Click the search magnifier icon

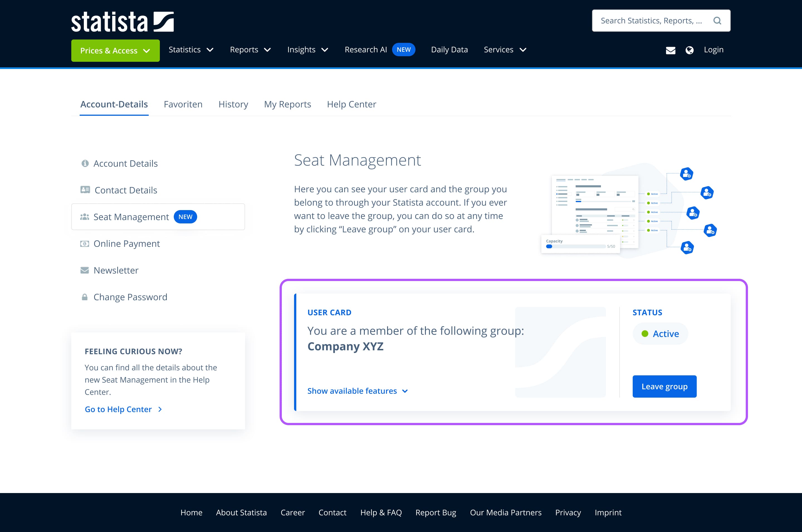[x=717, y=21]
